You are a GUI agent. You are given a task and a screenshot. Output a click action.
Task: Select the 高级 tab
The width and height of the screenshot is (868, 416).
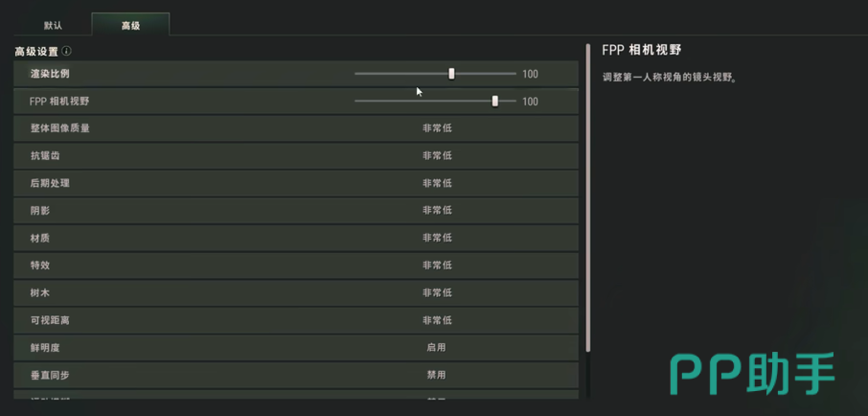(130, 25)
